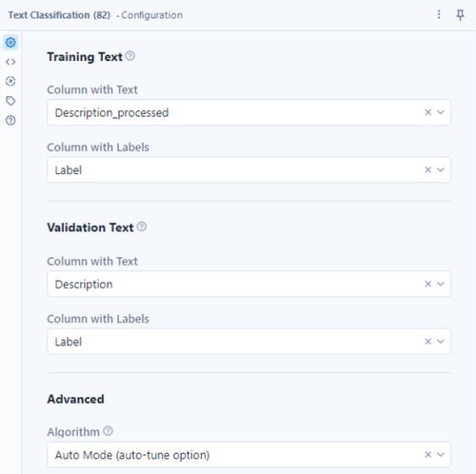Open the three-dot options menu
Screen dimensions: 476x474
439,14
